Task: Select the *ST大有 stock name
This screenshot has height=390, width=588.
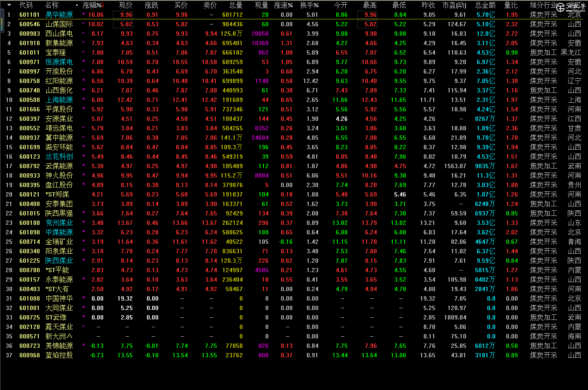Action: pos(57,289)
